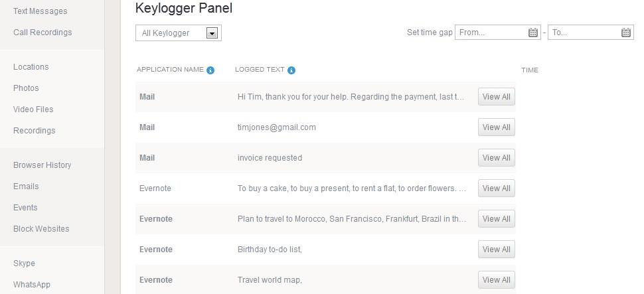Open Browser History in sidebar
Image resolution: width=644 pixels, height=294 pixels.
[42, 165]
